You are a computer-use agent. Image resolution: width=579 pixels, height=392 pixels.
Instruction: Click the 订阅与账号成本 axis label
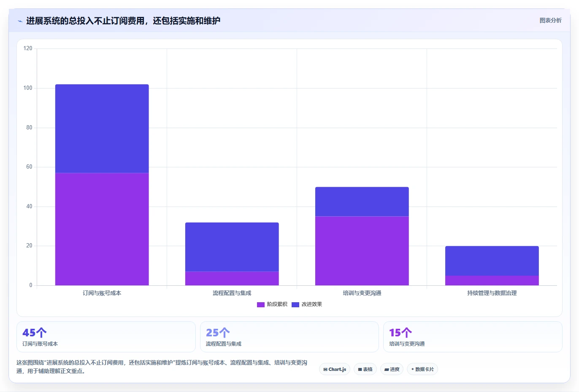(x=102, y=293)
